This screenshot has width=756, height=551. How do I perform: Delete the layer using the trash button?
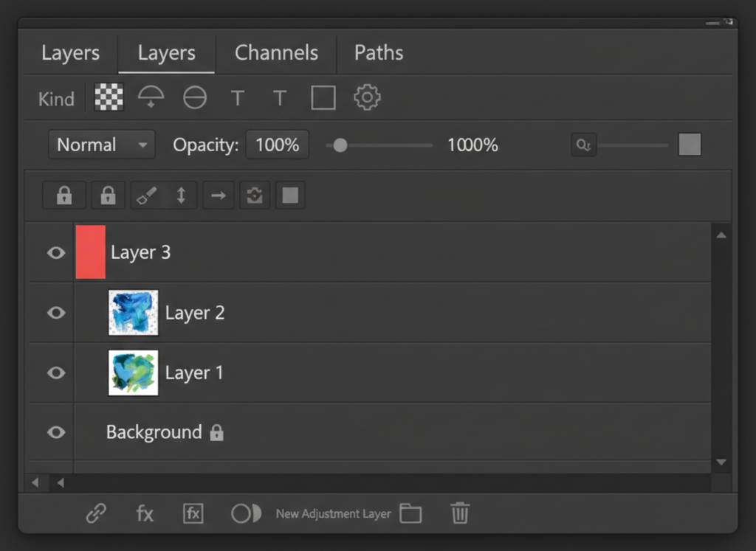[460, 513]
